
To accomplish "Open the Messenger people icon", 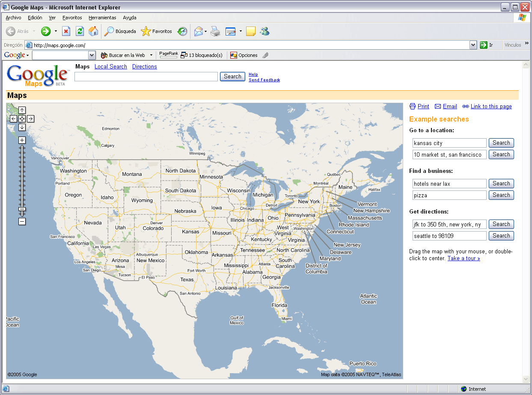I will click(265, 31).
